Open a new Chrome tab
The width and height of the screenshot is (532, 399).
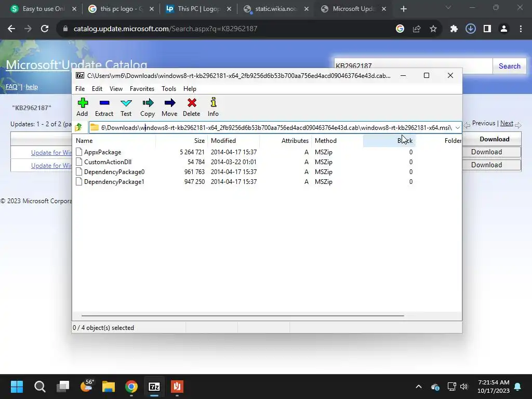point(403,9)
